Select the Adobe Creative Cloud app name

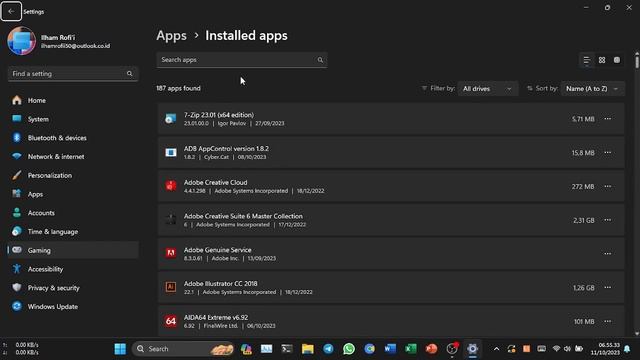pos(216,182)
